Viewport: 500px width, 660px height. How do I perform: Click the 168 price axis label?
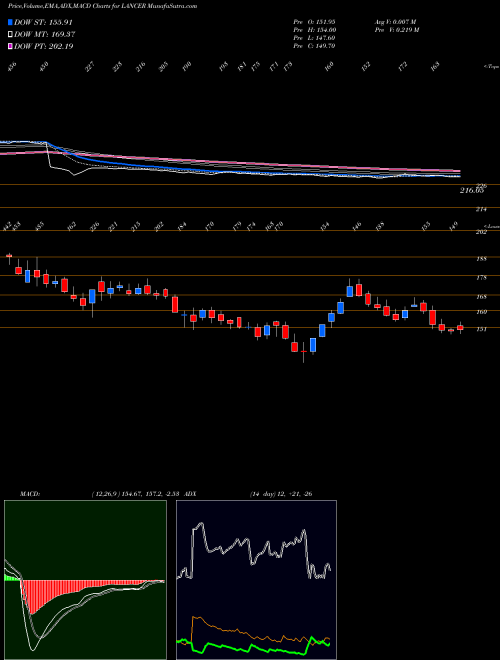coord(481,297)
